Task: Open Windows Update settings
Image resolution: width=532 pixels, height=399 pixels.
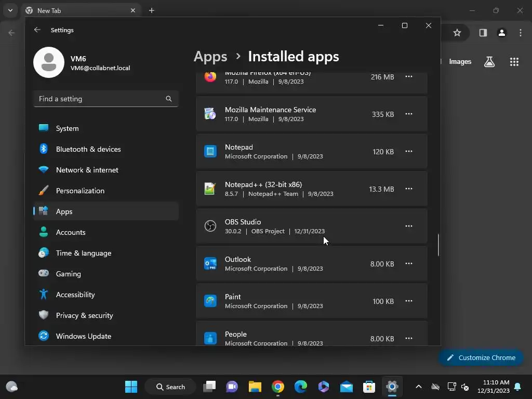Action: click(x=106, y=336)
